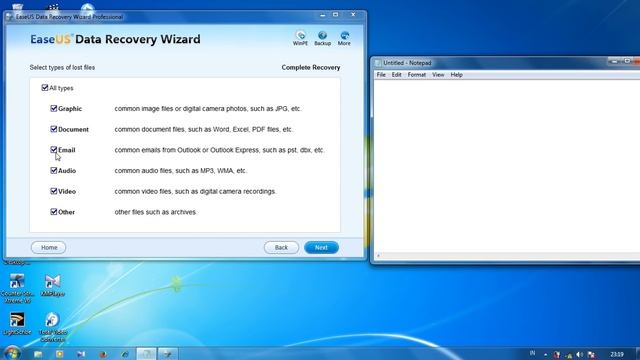The width and height of the screenshot is (640, 360).
Task: Open the Backup tool in EaseUS
Action: (322, 38)
